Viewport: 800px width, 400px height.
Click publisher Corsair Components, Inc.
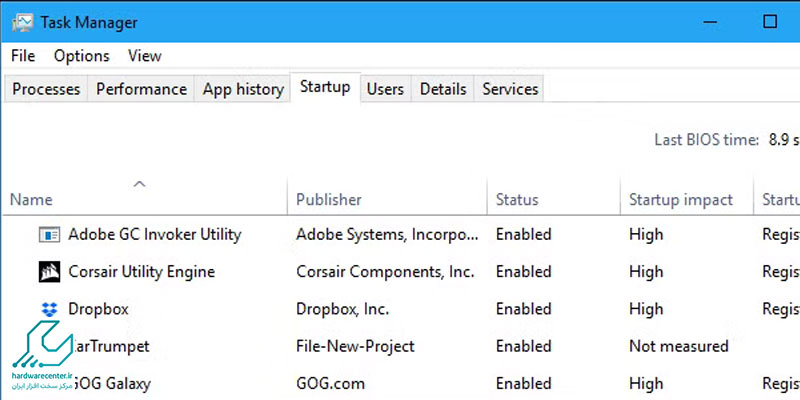coord(385,272)
